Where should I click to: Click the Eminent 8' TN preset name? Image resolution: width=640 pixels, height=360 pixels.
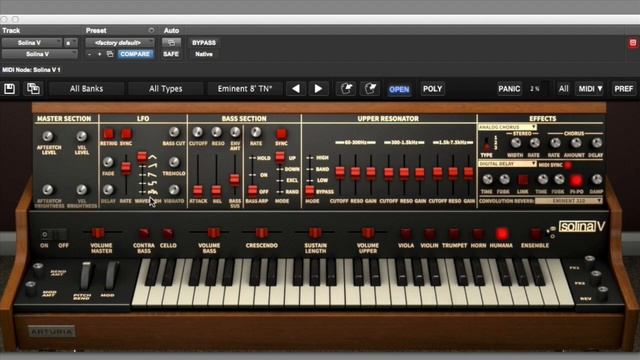[244, 89]
